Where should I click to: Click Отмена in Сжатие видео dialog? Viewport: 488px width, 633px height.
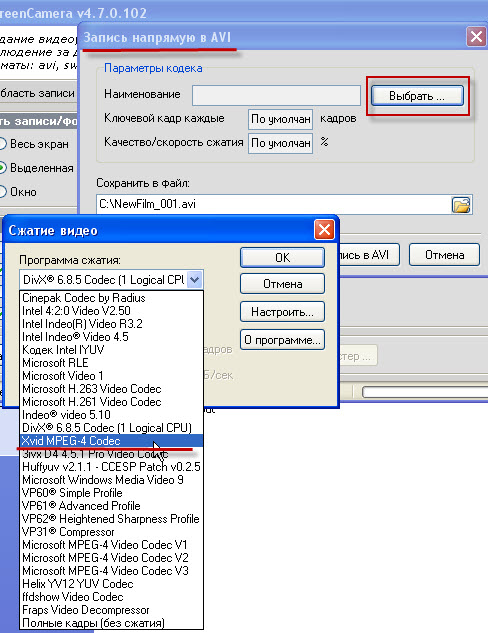pos(282,283)
